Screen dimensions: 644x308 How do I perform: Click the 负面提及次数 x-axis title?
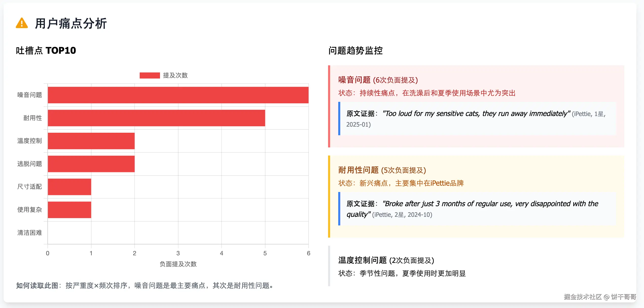click(x=178, y=264)
